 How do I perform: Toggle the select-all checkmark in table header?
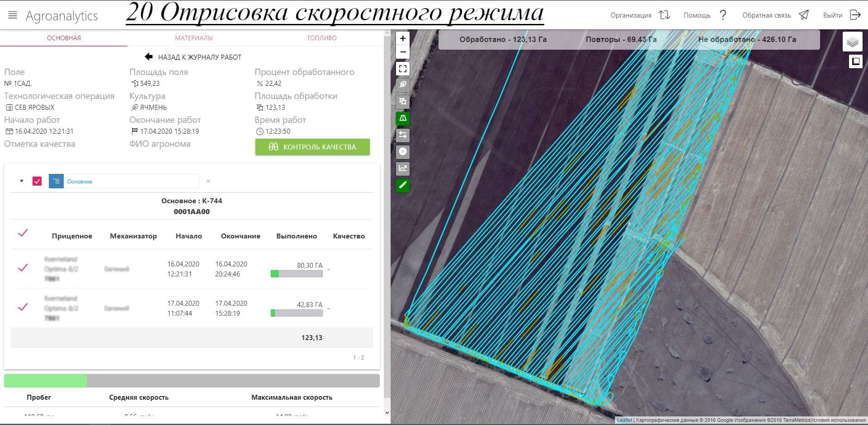pos(23,233)
